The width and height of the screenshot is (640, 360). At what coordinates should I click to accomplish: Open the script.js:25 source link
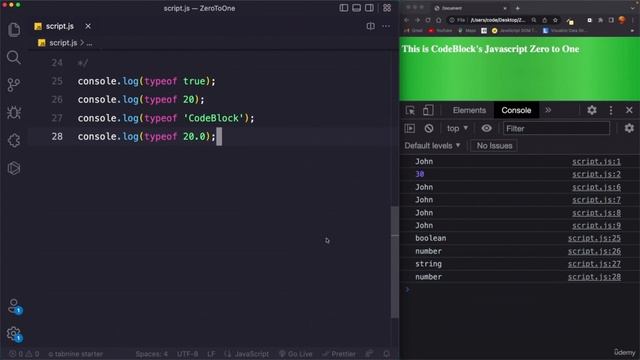coord(594,238)
